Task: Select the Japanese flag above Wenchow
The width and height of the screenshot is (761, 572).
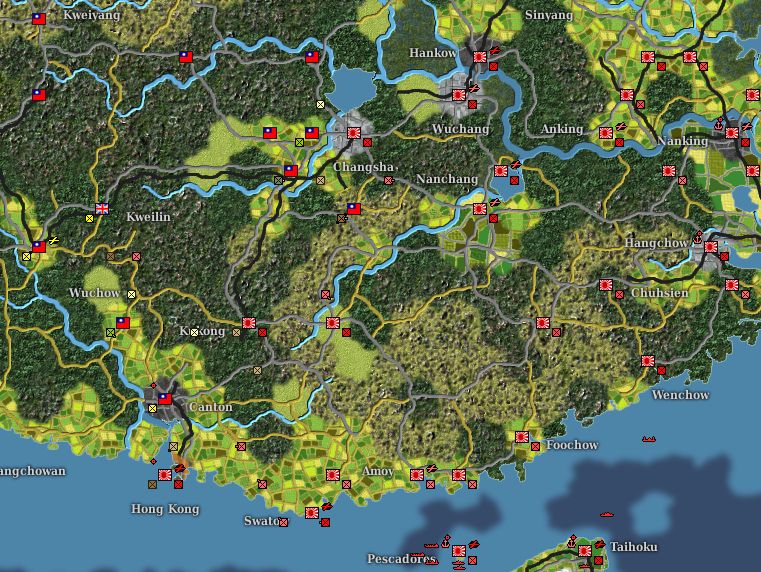Action: 648,360
